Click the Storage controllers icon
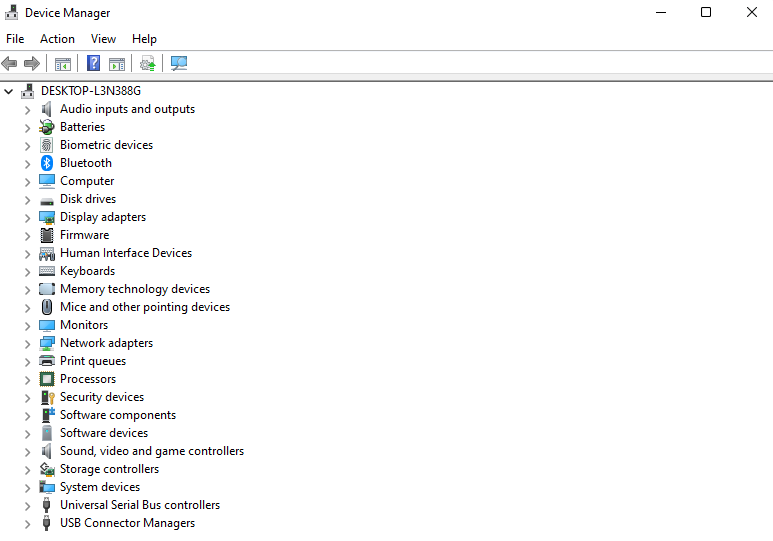773x541 pixels. pyautogui.click(x=47, y=469)
